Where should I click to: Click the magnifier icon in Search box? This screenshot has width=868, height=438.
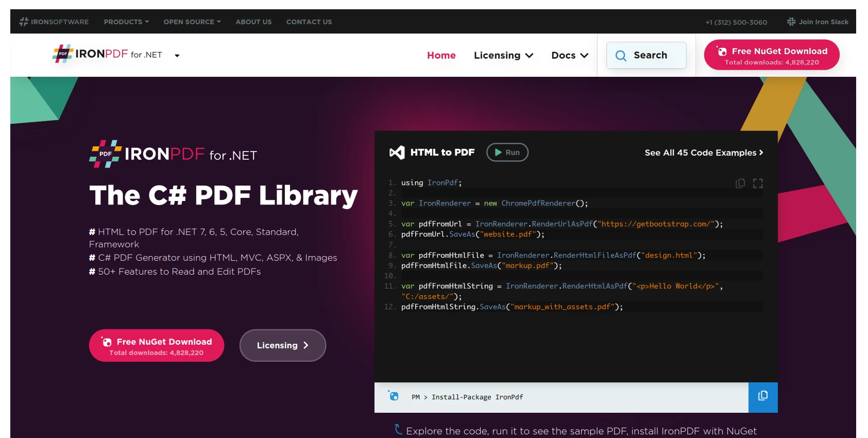coord(621,56)
